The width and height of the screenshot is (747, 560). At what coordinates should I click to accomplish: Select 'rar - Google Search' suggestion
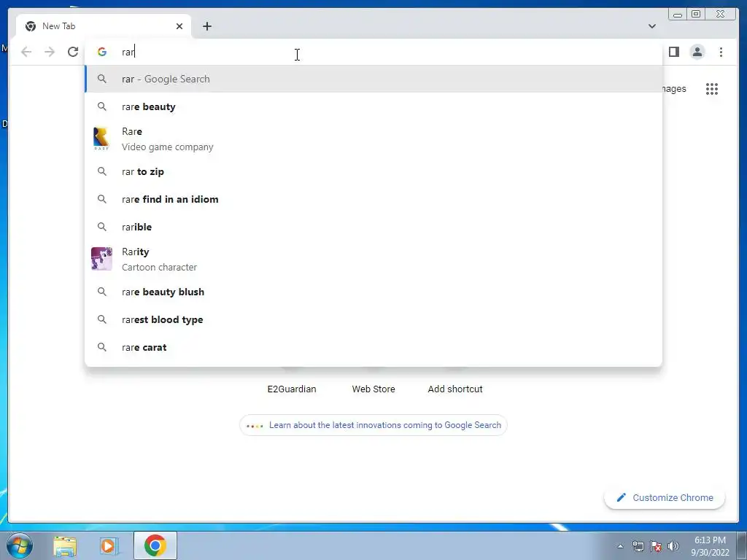(373, 79)
